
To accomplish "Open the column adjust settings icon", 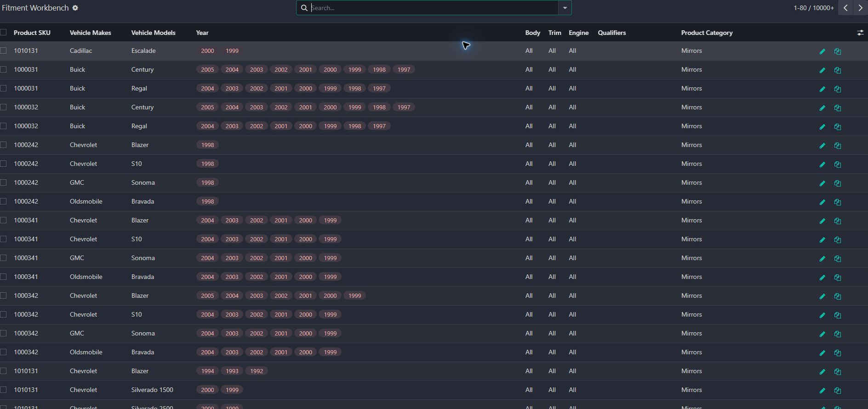I will 860,33.
